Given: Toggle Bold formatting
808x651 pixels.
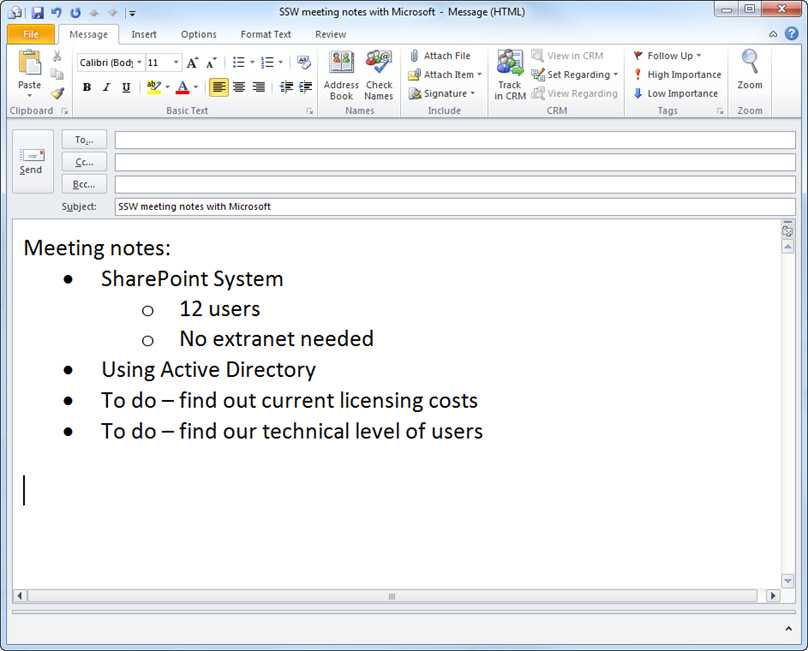Looking at the screenshot, I should click(87, 88).
